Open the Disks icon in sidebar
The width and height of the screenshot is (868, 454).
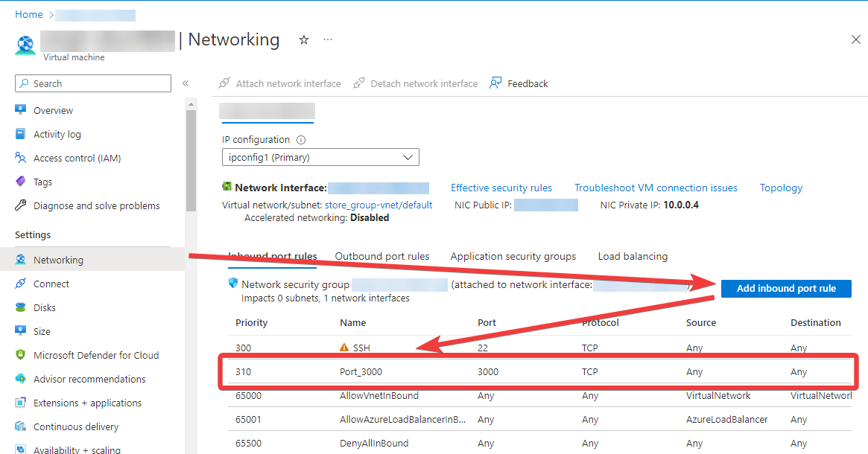pos(20,307)
